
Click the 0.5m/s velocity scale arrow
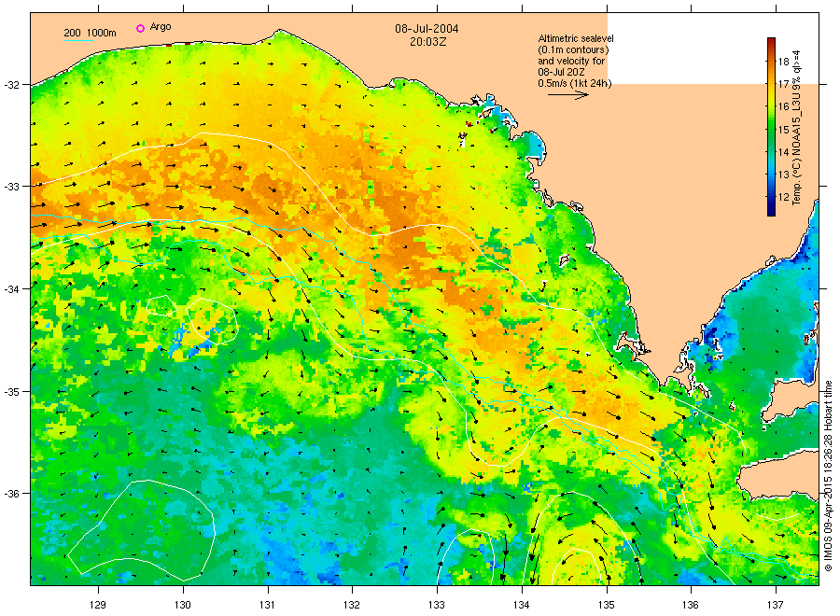click(567, 95)
